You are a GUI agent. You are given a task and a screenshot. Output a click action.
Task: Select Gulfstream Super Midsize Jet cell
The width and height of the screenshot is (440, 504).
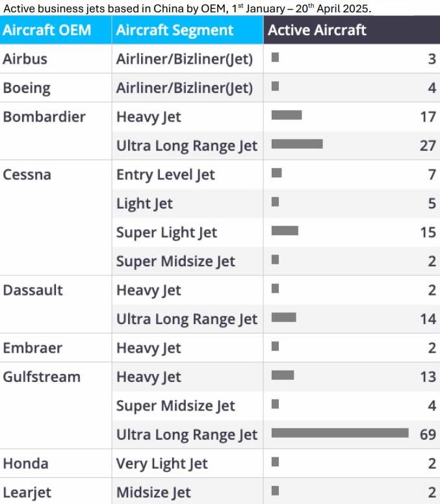pyautogui.click(x=175, y=406)
